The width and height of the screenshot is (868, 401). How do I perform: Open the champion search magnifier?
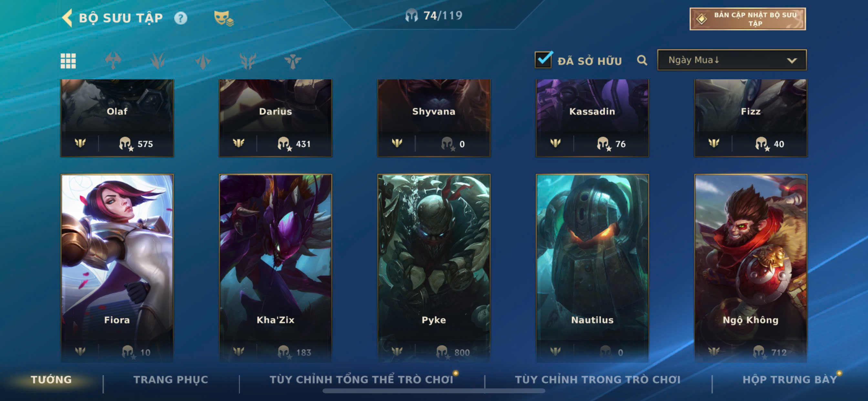pos(642,60)
